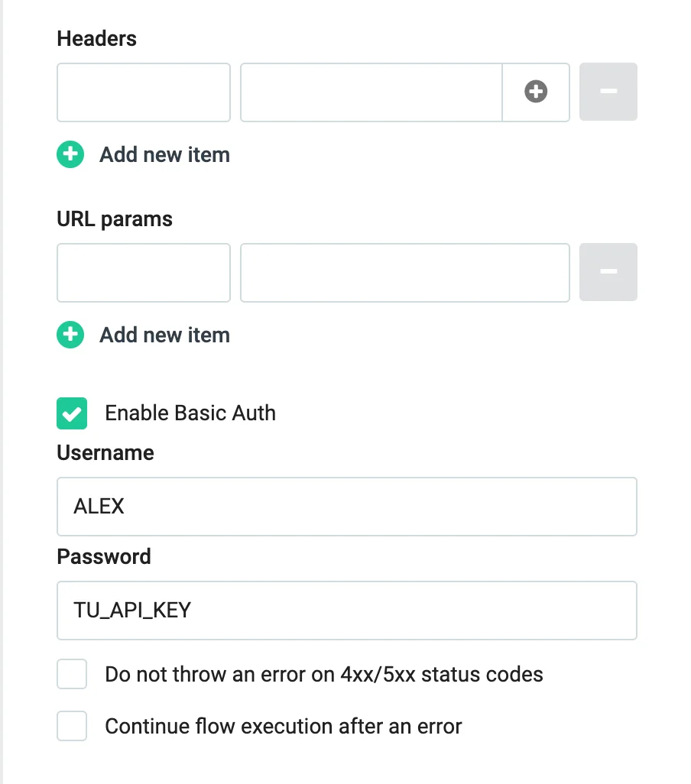This screenshot has height=784, width=691.
Task: Click "Add new item" text under Headers
Action: pyautogui.click(x=164, y=154)
